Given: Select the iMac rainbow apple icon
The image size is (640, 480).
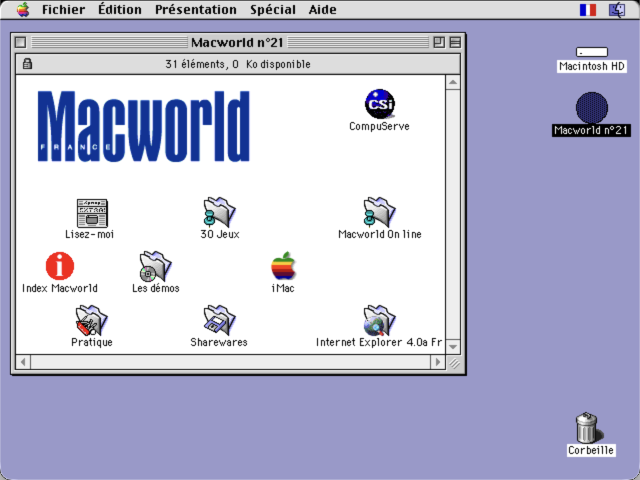Looking at the screenshot, I should pyautogui.click(x=283, y=266).
